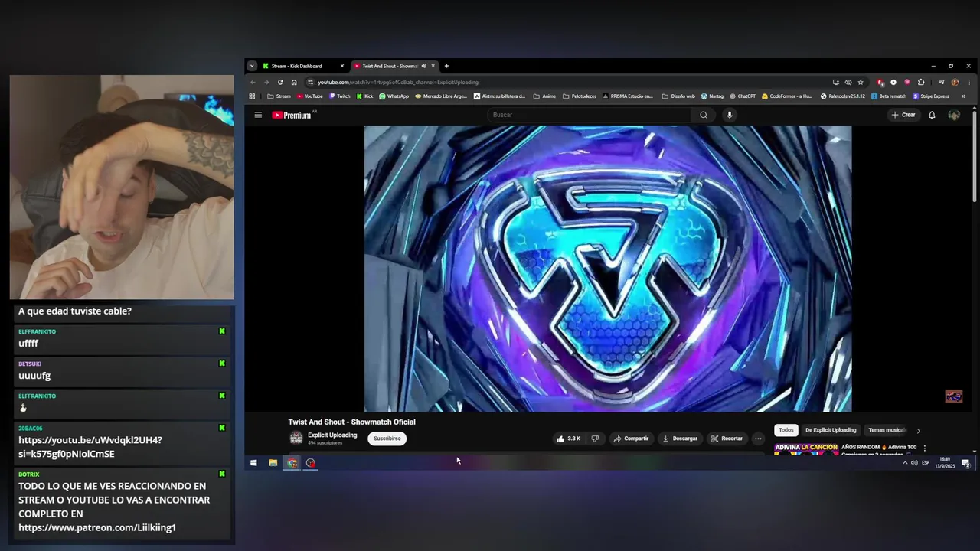This screenshot has width=980, height=551.
Task: Open the Windows Start menu
Action: pos(253,462)
